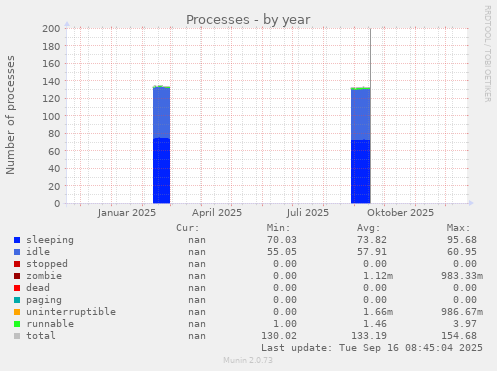Click uninterruptible average value 1.66m
Screen dimensions: 497x371
click(378, 312)
